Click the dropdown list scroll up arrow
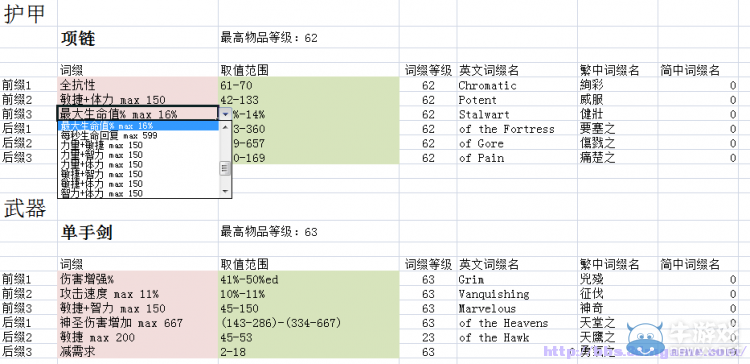The image size is (750, 364). [x=225, y=126]
